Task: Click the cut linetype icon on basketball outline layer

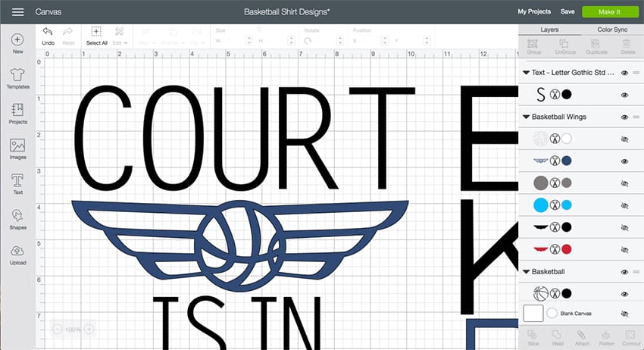Action: pyautogui.click(x=555, y=293)
